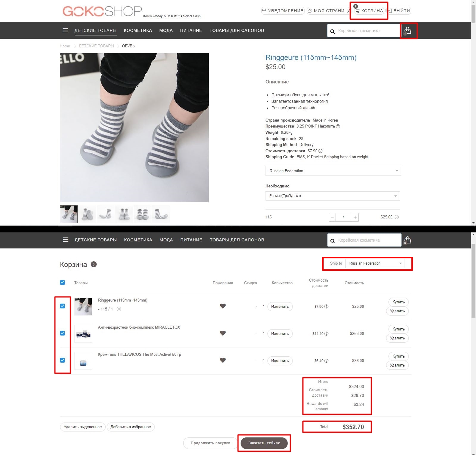Viewport: 476px width, 455px height.
Task: Click the heart icon for Ringgeure cart item
Action: (x=223, y=306)
